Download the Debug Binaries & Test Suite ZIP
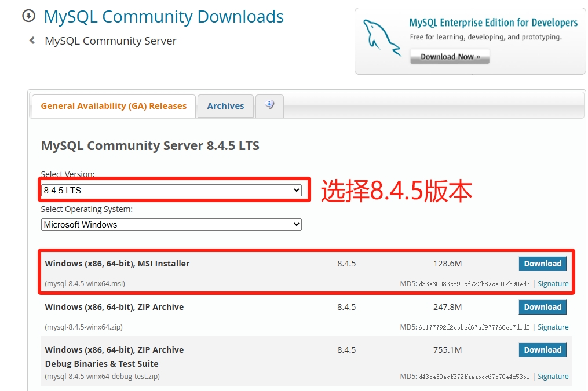Screen dimensions: 588x391 point(542,350)
